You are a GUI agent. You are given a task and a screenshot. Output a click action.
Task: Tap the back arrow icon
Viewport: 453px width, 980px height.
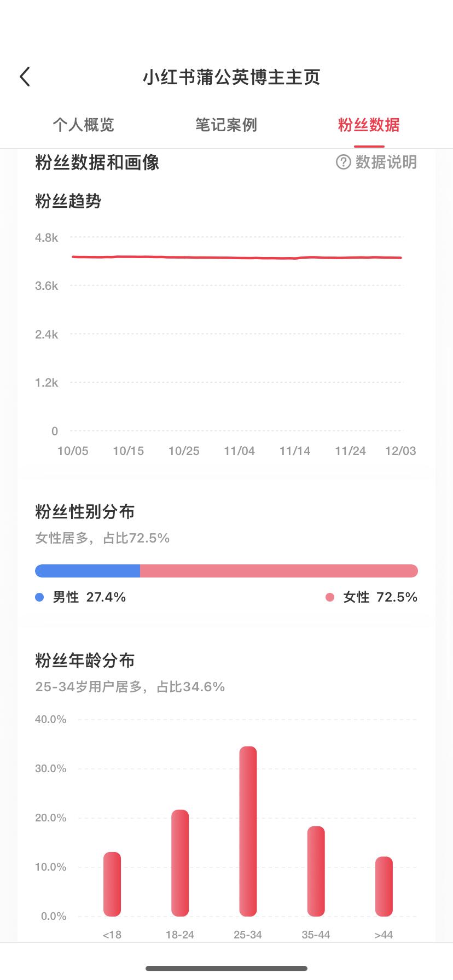25,77
